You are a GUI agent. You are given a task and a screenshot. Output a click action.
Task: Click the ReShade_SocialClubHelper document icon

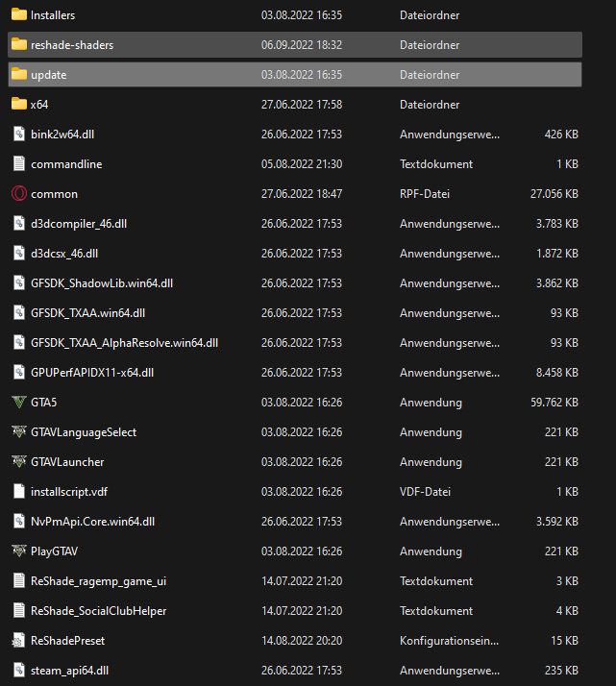(x=19, y=611)
